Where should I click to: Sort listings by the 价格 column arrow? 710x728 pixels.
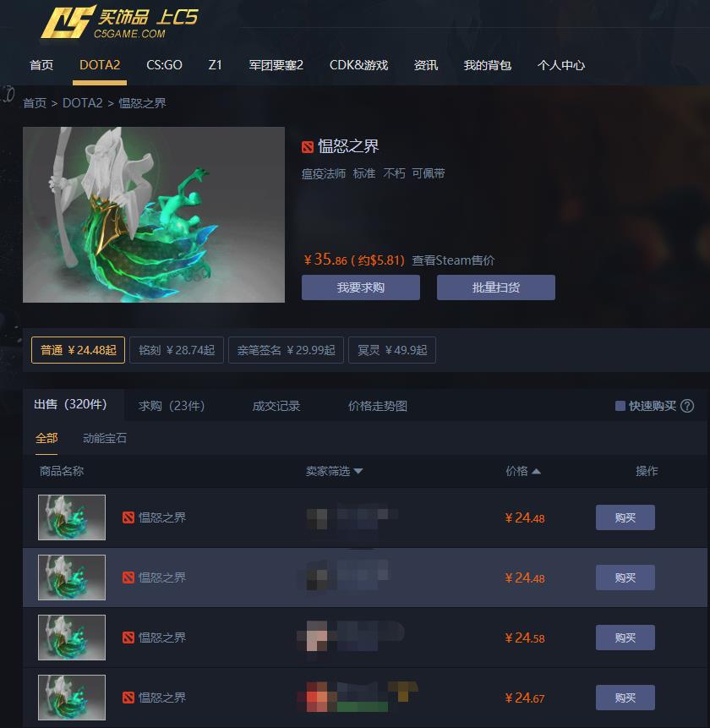pyautogui.click(x=536, y=471)
